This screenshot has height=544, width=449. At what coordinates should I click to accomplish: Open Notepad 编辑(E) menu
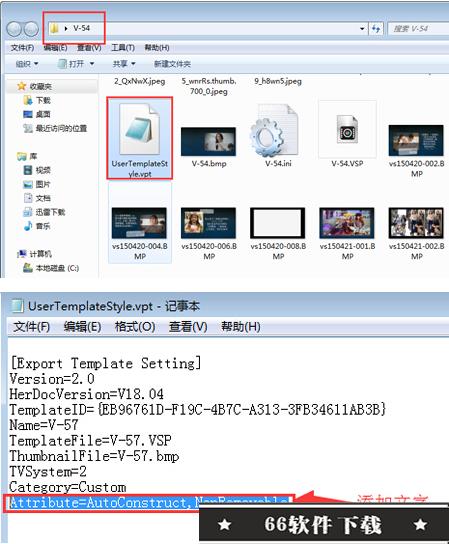(83, 326)
